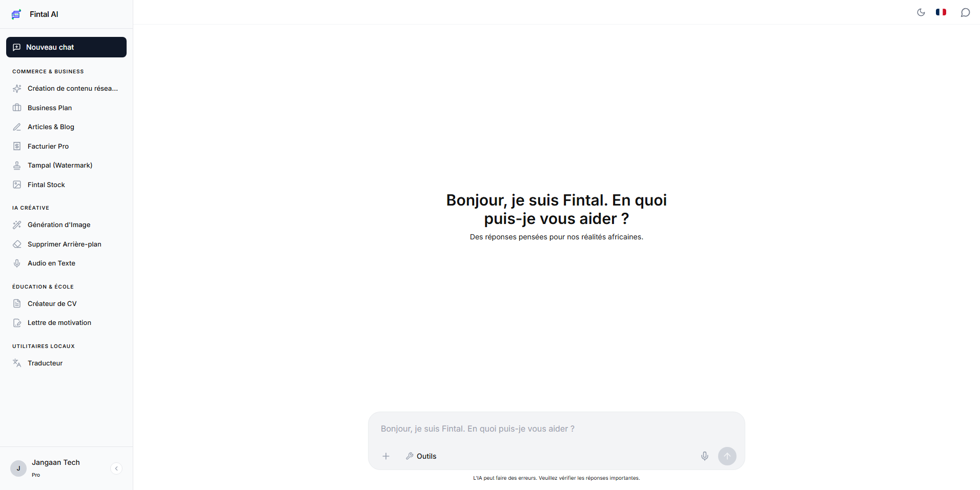Click the plus attachment icon
The height and width of the screenshot is (490, 980).
386,456
